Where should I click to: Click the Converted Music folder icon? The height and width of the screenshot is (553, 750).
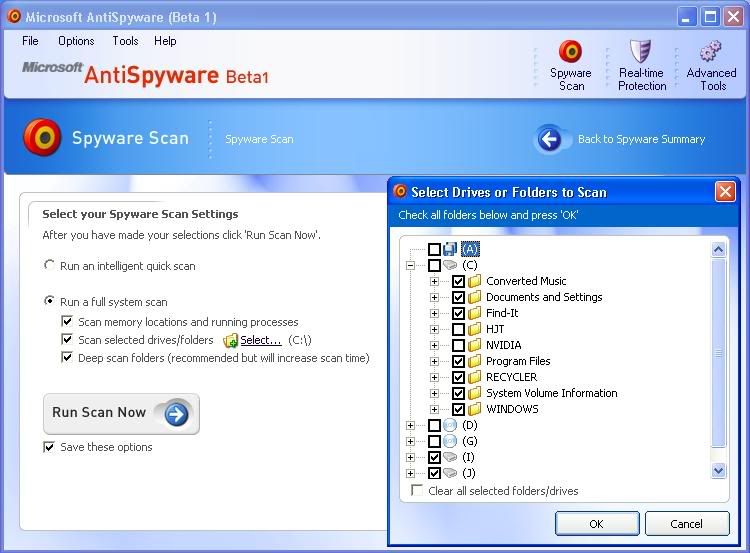(x=474, y=281)
